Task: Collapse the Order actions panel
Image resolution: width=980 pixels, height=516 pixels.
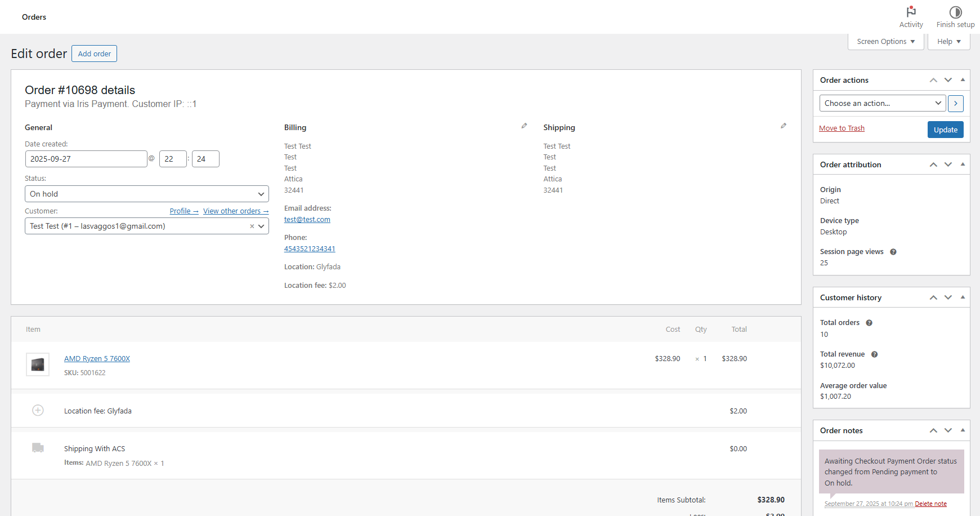Action: [x=963, y=80]
